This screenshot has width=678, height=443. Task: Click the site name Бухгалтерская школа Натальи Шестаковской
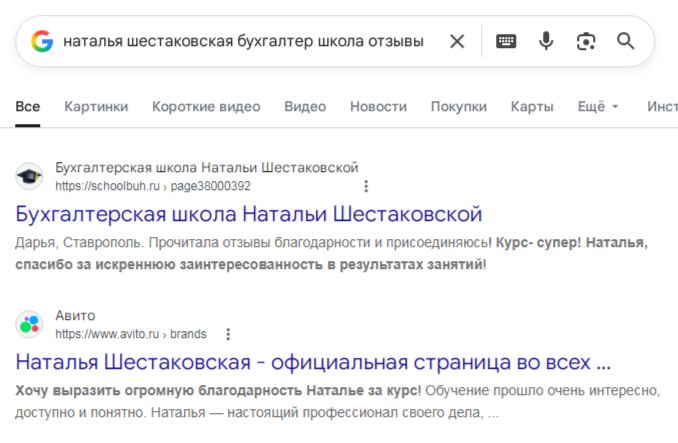(207, 167)
